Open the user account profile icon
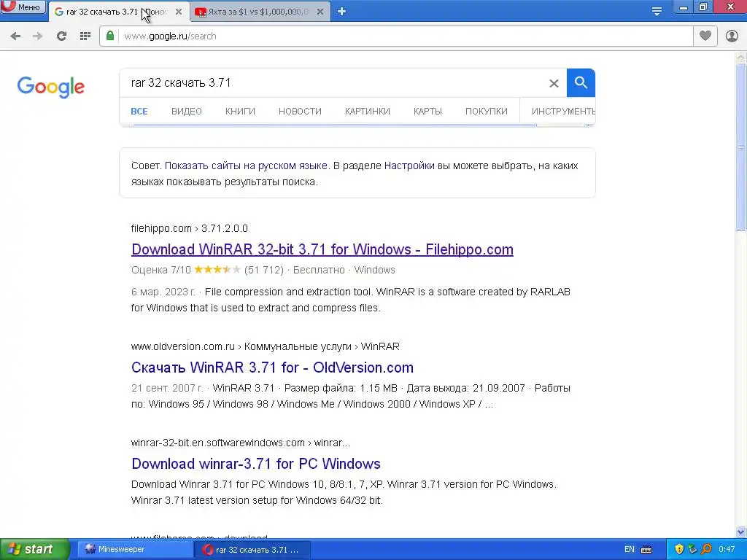Screen dimensions: 747x560 click(x=732, y=36)
